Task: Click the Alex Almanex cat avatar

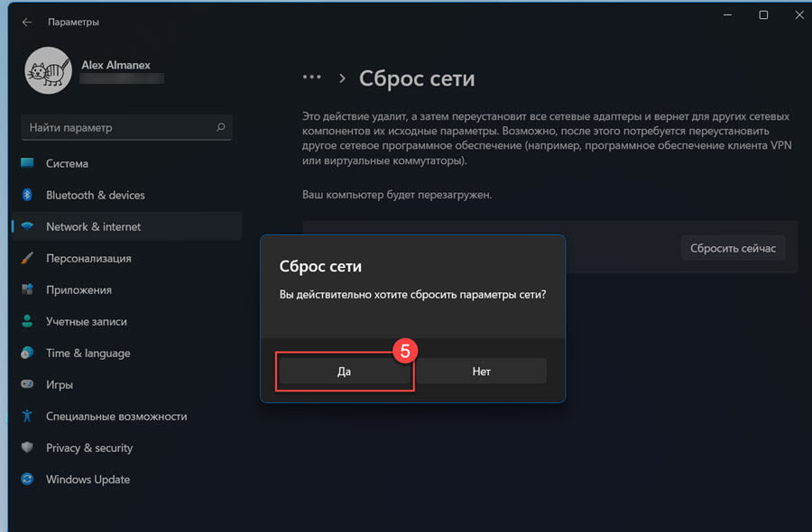Action: click(48, 70)
